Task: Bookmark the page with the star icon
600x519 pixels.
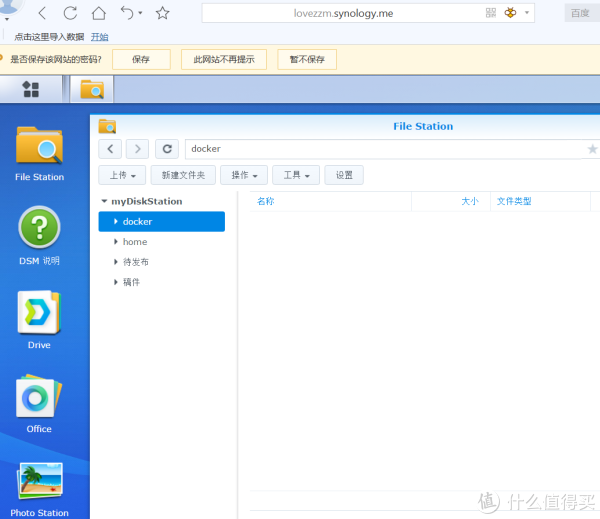Action: 162,13
